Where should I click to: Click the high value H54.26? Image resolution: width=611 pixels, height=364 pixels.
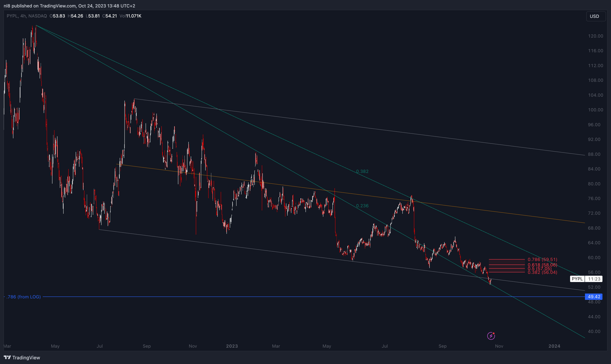pos(75,16)
